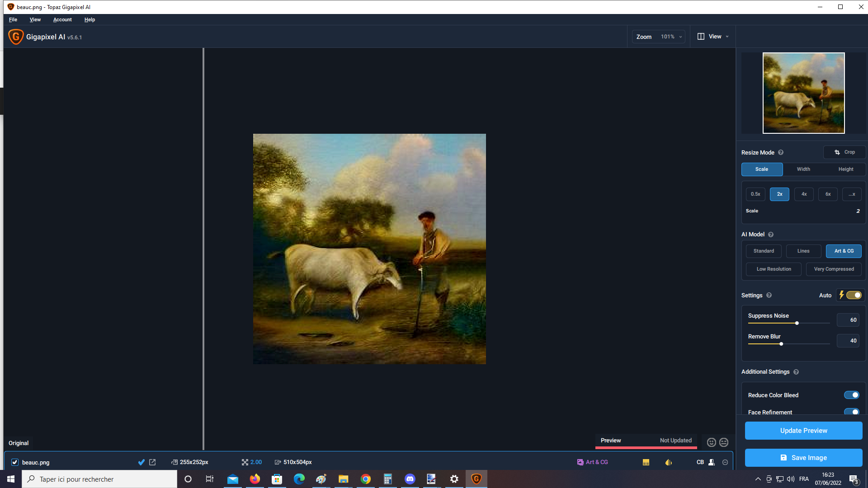Click remove file minus icon in file row

coord(725,462)
